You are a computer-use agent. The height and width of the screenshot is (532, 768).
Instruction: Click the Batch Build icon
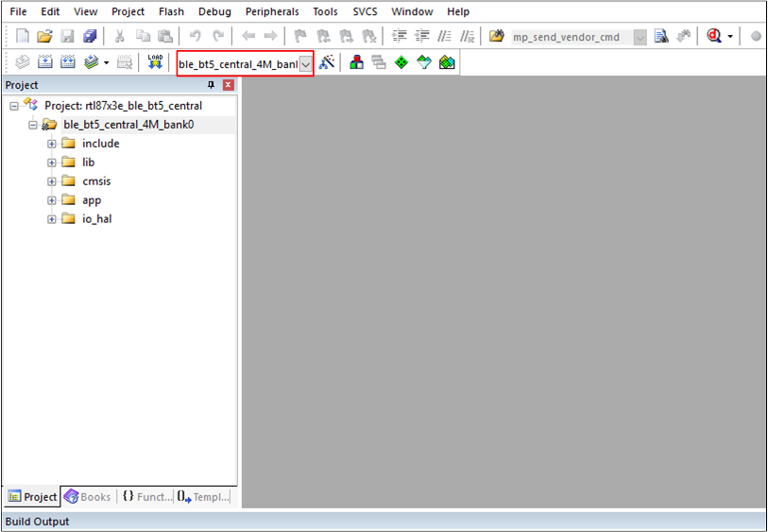pos(91,62)
